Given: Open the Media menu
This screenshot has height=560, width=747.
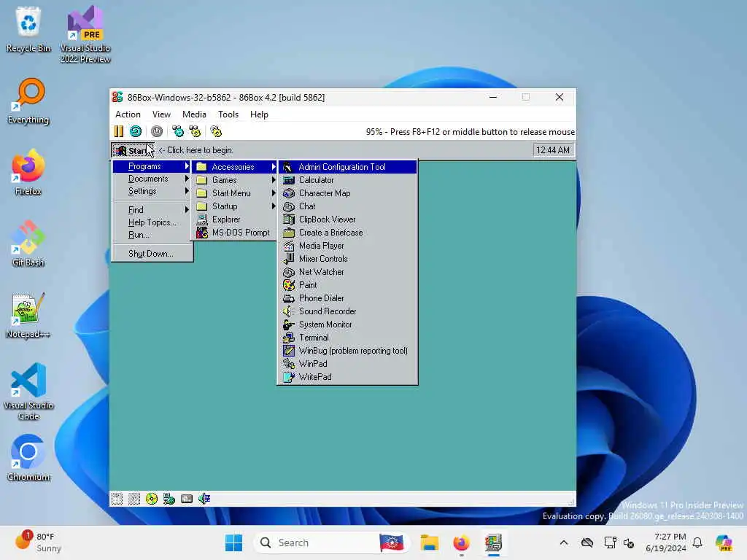Looking at the screenshot, I should [194, 114].
